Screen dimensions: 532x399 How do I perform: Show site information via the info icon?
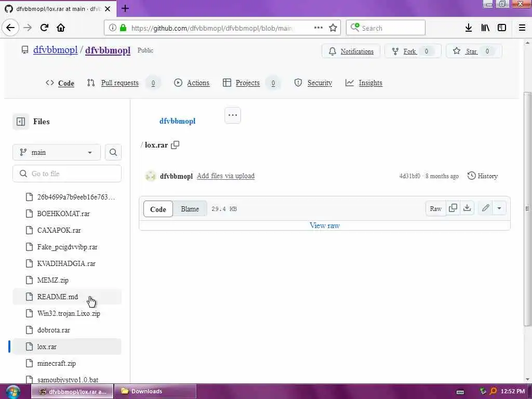pos(112,28)
